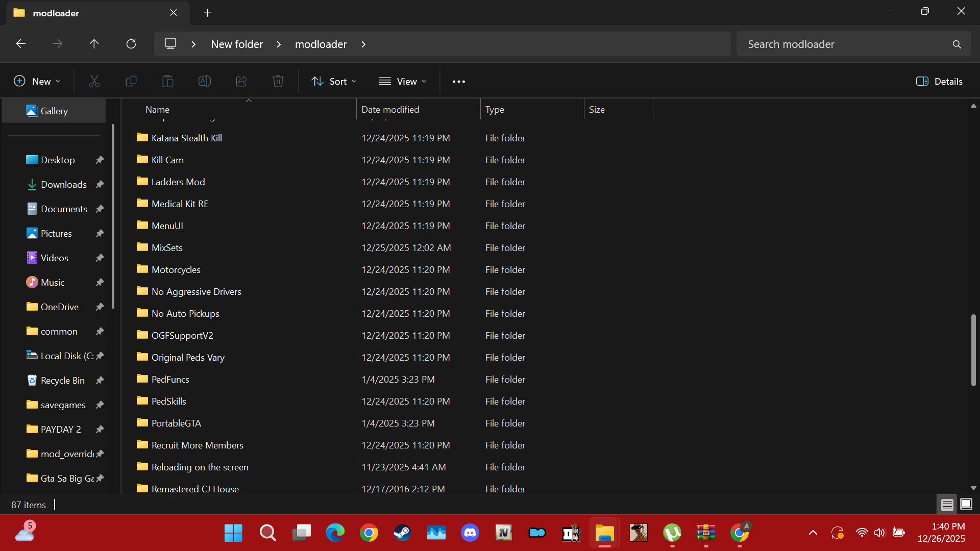The width and height of the screenshot is (980, 551).
Task: Click New folder breadcrumb link
Action: click(x=237, y=44)
